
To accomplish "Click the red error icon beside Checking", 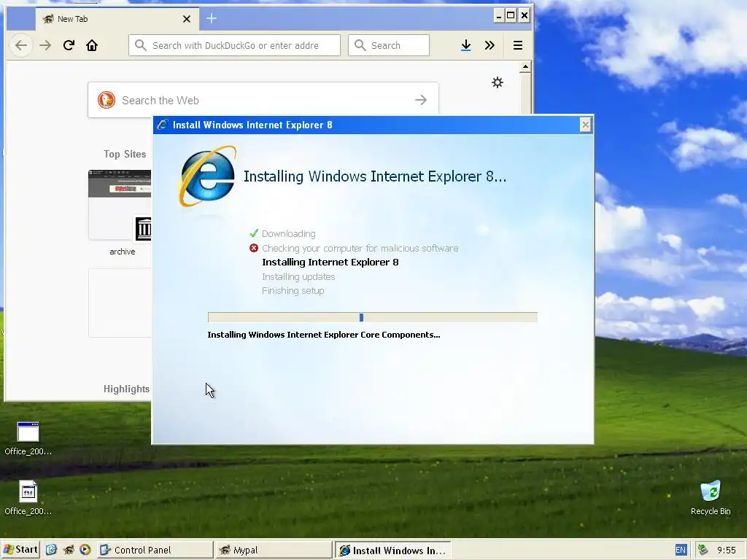I will tap(254, 248).
